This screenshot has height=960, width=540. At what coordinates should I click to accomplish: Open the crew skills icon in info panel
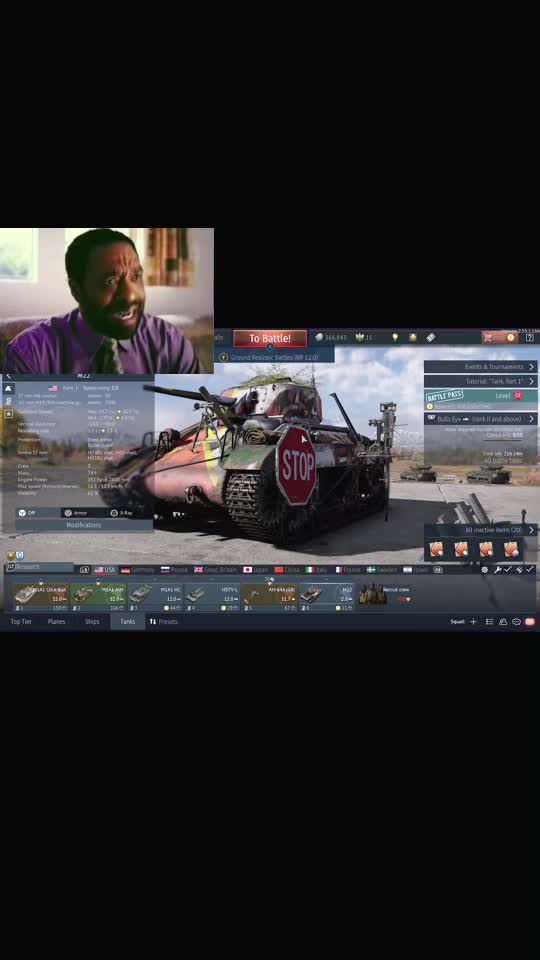9,401
